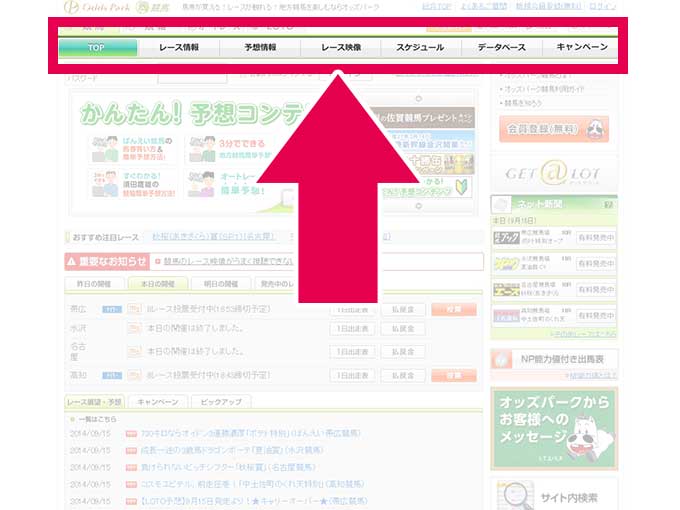Click the race icon in the 高知 row

coord(134,375)
